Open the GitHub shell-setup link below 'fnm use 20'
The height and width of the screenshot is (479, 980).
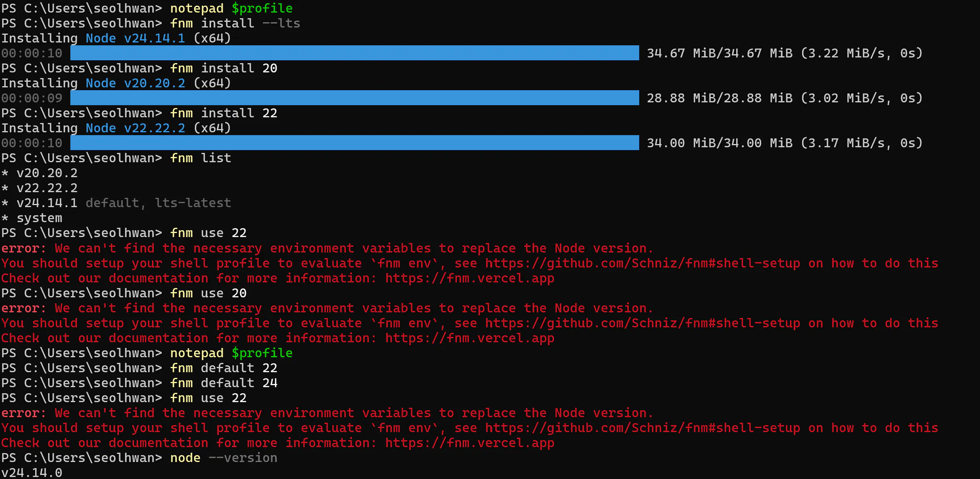pyautogui.click(x=642, y=323)
